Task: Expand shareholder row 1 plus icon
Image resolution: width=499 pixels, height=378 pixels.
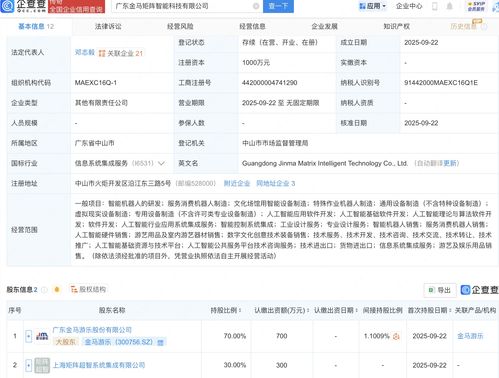Action: pos(29,336)
